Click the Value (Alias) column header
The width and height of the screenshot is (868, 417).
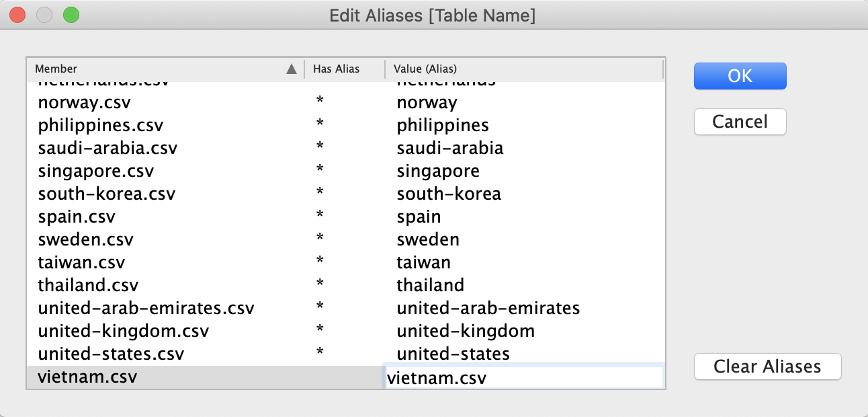tap(425, 69)
